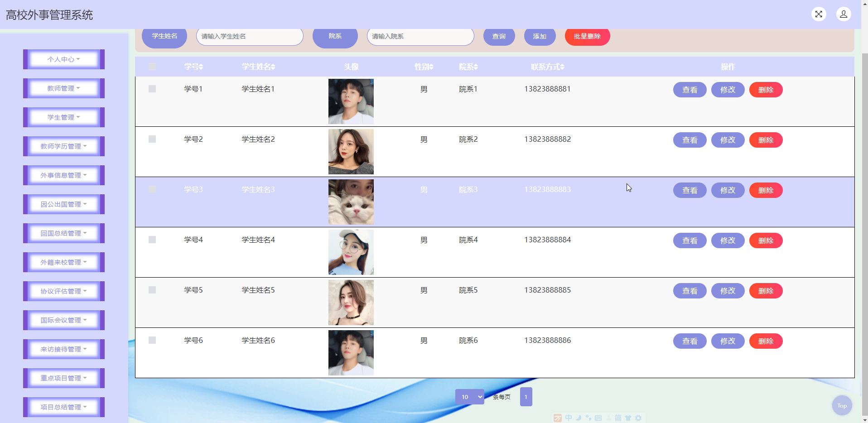This screenshot has width=868, height=423.
Task: Expand 外事信息管理 sidebar menu
Action: (64, 175)
